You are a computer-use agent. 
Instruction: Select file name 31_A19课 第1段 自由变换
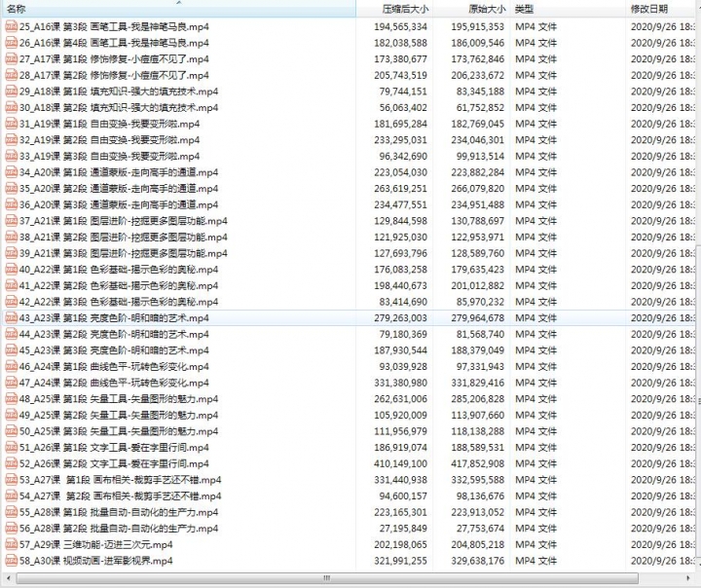109,124
